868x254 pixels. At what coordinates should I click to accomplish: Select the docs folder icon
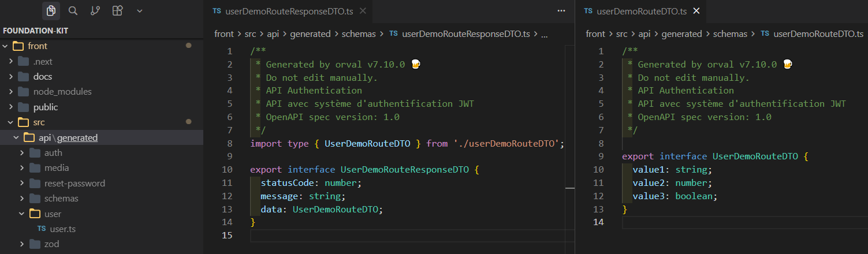[x=23, y=76]
